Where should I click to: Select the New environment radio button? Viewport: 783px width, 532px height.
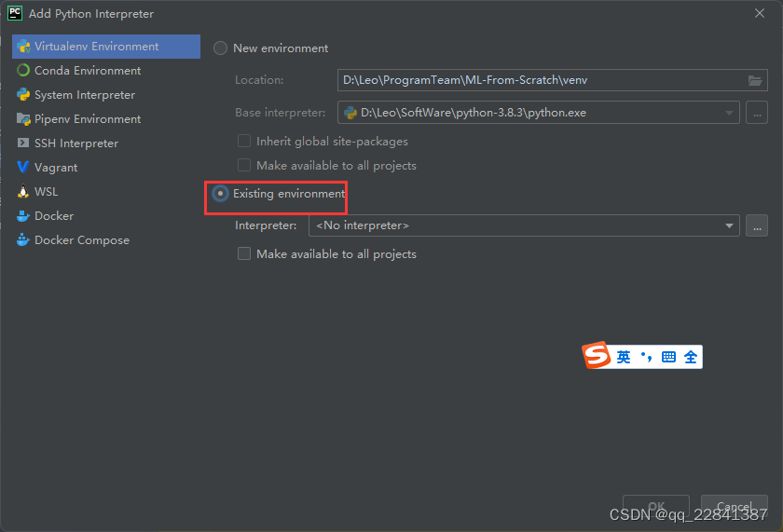click(x=220, y=48)
